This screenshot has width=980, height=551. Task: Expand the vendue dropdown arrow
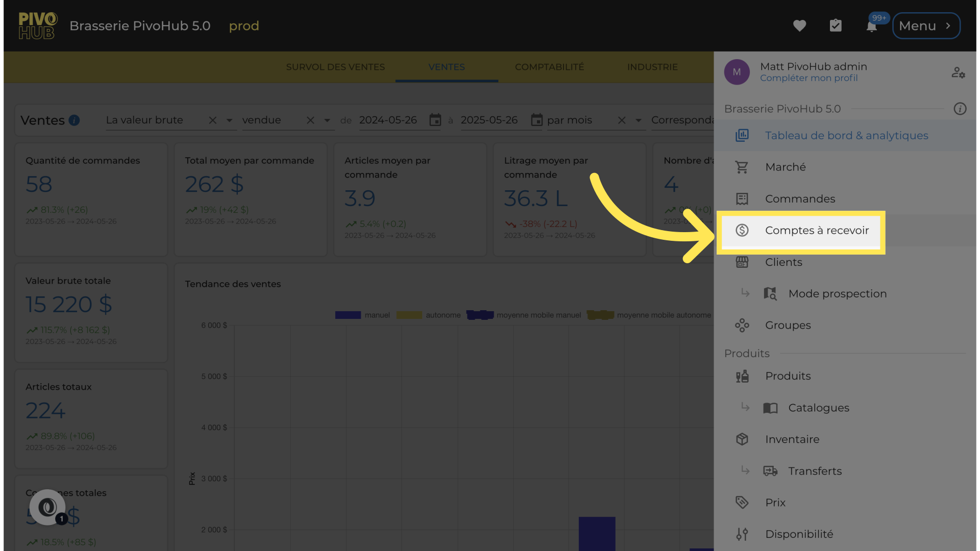pos(327,120)
